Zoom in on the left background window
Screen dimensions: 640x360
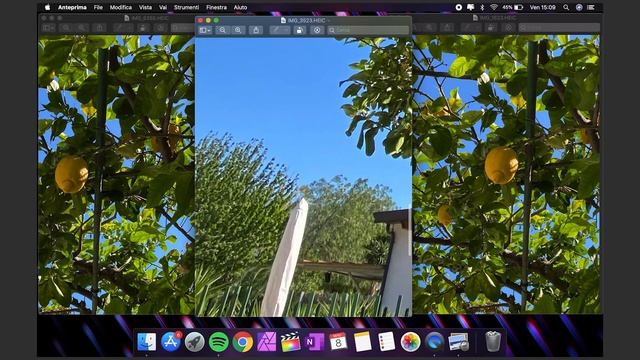click(82, 28)
